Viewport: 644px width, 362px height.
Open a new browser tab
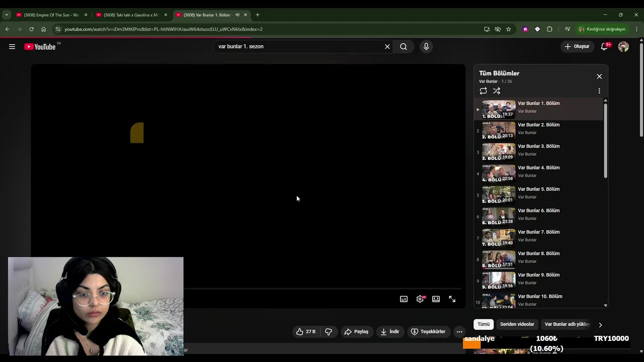pyautogui.click(x=258, y=15)
